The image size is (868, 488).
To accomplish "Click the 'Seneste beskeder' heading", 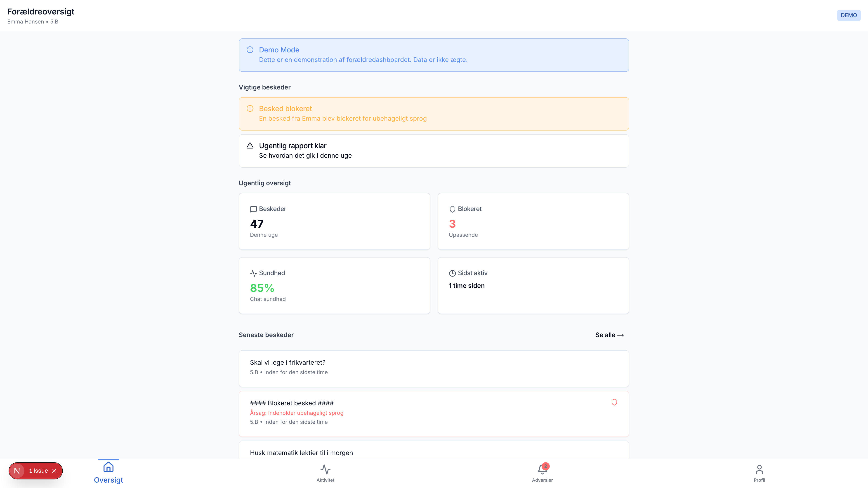I will [266, 335].
